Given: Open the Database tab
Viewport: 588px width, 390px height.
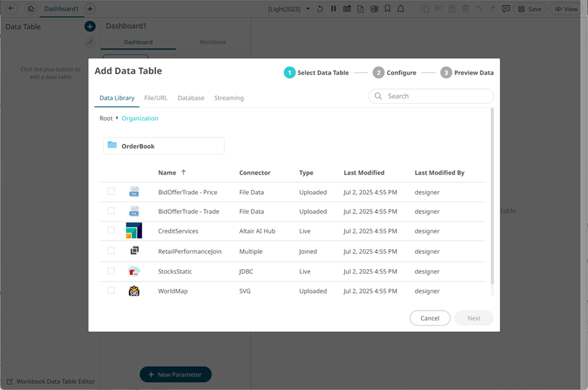Looking at the screenshot, I should pos(190,98).
